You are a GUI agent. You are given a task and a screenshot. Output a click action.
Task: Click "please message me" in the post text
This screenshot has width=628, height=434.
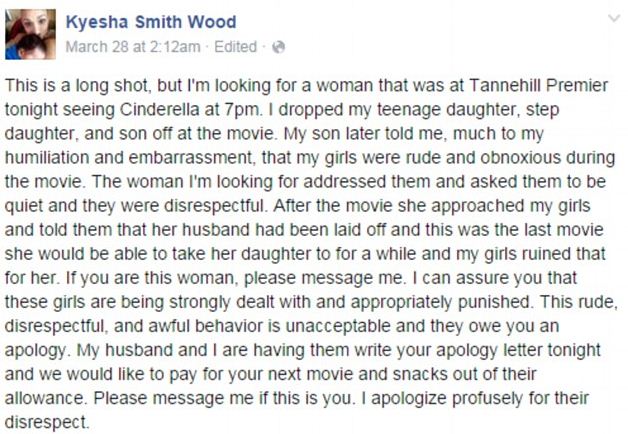click(x=323, y=278)
